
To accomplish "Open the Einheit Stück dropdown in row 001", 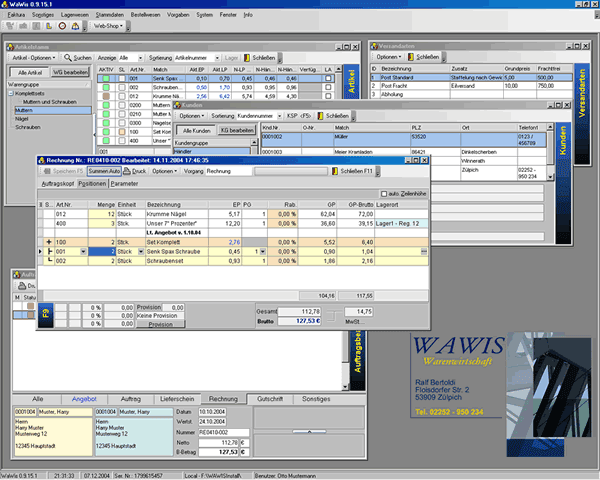I will [141, 251].
